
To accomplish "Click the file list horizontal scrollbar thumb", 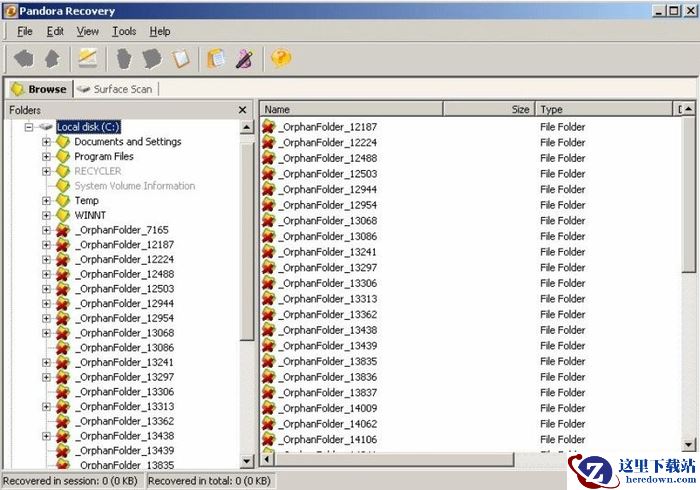I will tap(394, 459).
